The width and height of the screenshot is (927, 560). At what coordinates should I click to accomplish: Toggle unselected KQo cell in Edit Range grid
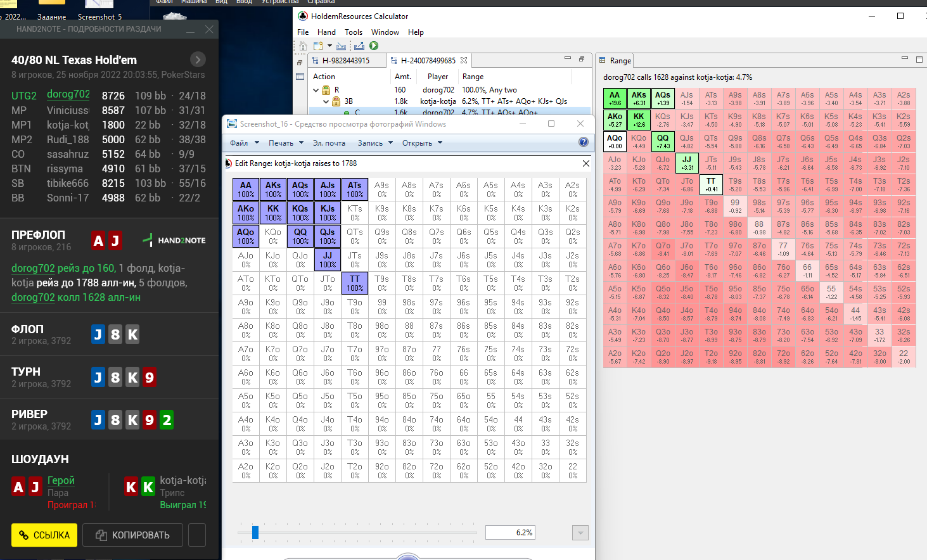coord(273,236)
